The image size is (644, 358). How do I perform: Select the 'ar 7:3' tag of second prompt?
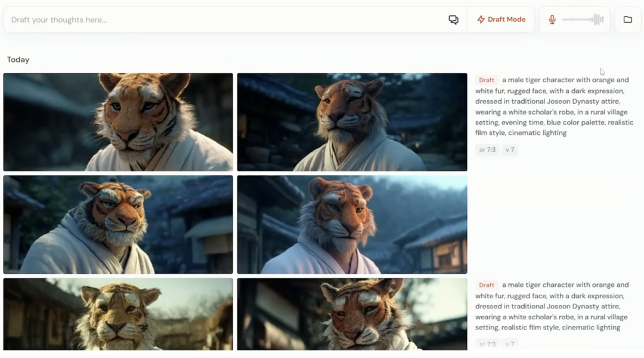coord(487,344)
